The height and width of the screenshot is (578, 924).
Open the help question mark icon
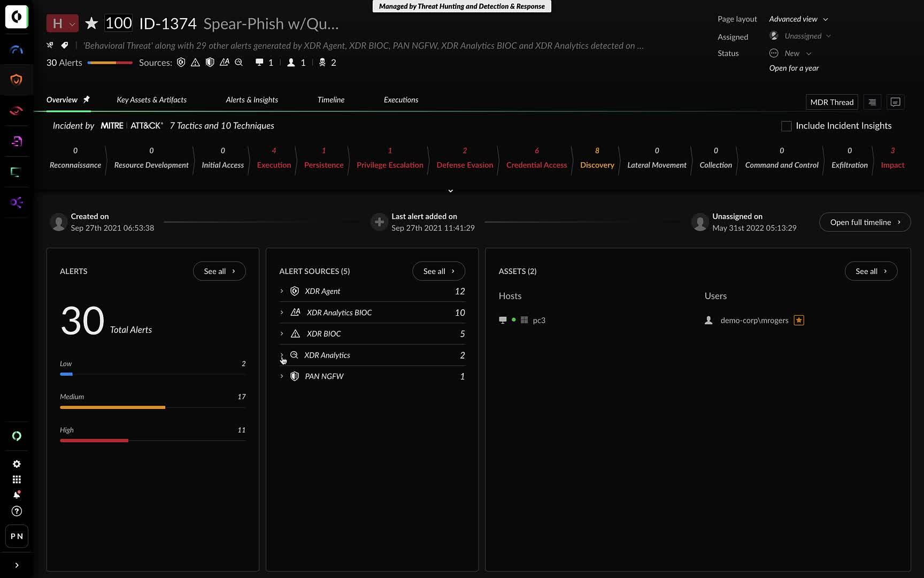[17, 511]
